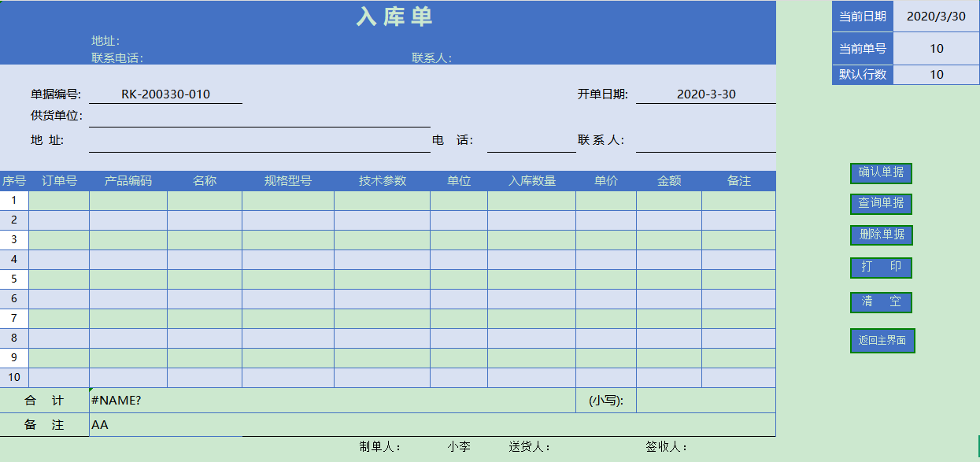Click the 联系电话: header label
The image size is (980, 462).
click(x=117, y=57)
